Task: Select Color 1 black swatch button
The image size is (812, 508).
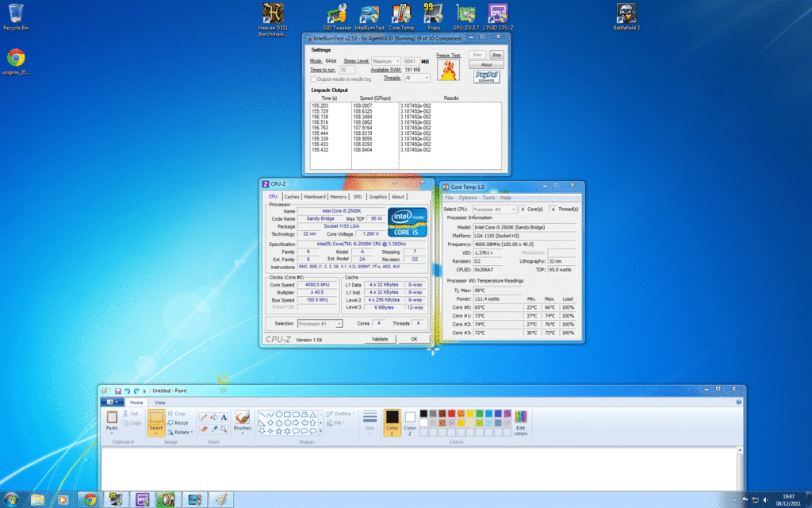Action: (392, 422)
